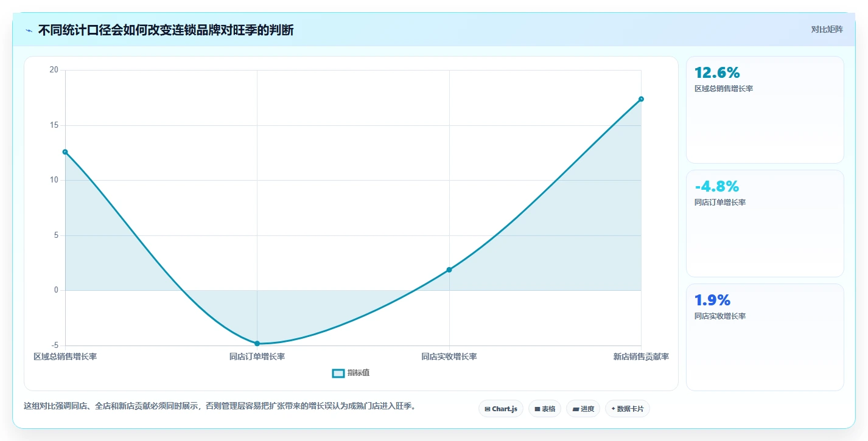Click x-axis label 区域总销售增长率

coord(65,356)
